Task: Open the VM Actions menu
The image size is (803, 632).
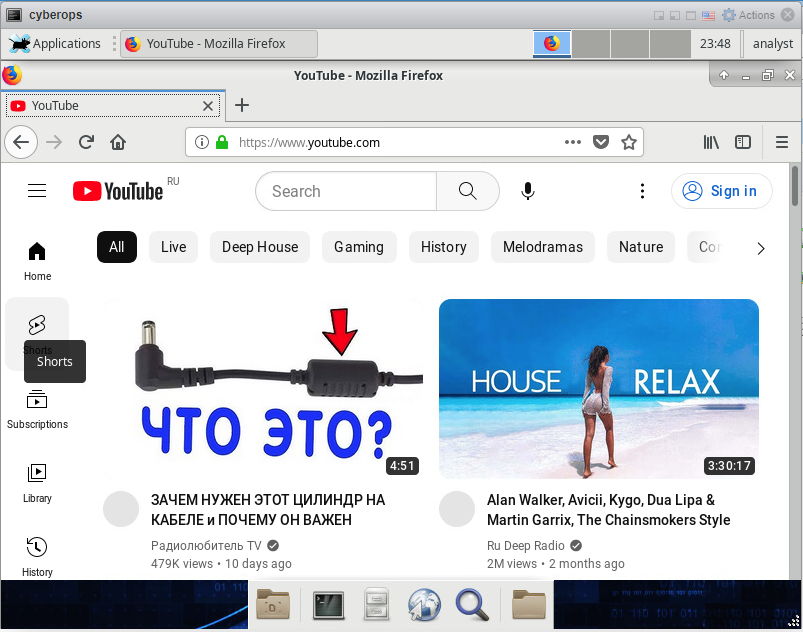Action: click(748, 15)
